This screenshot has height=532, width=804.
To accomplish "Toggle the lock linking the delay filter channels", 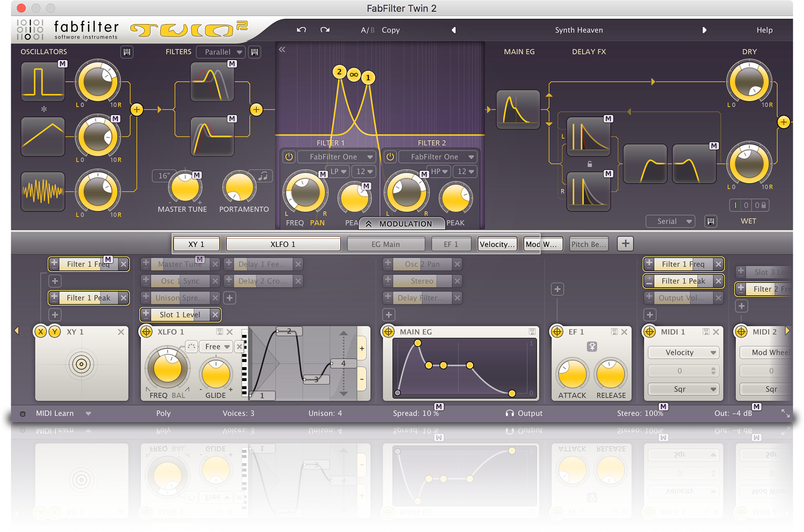I will pyautogui.click(x=589, y=164).
